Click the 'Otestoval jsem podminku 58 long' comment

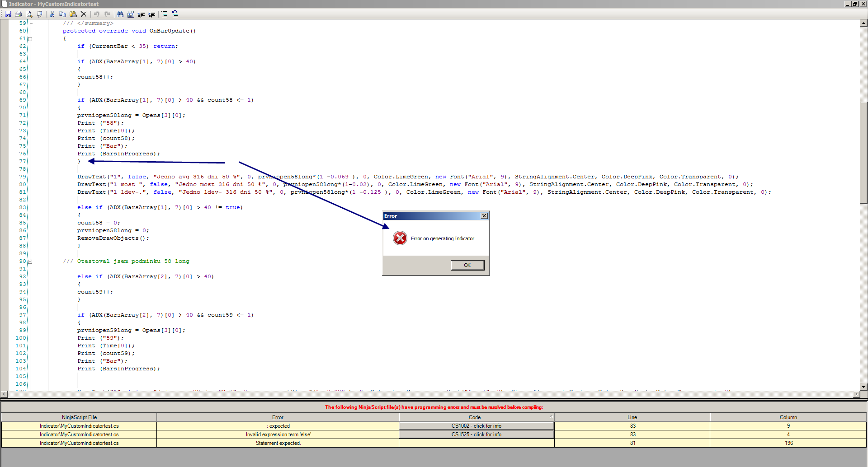[133, 261]
